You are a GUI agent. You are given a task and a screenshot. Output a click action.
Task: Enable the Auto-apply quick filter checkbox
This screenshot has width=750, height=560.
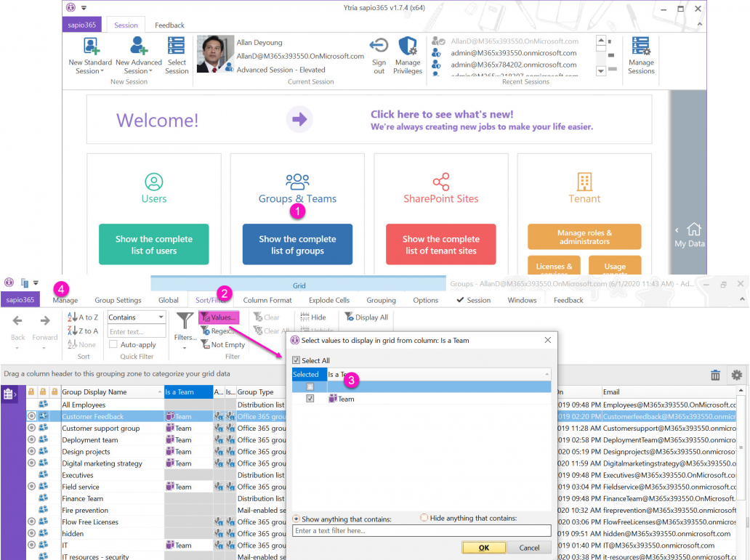pos(113,344)
